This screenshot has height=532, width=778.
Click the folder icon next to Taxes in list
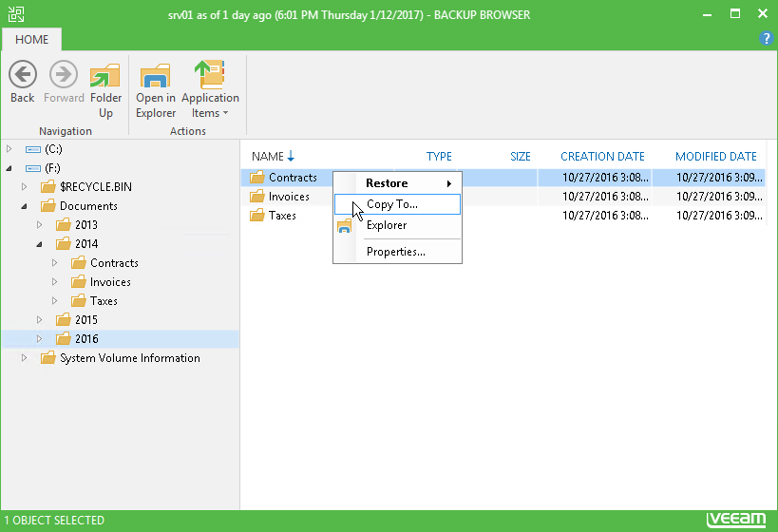pos(257,216)
